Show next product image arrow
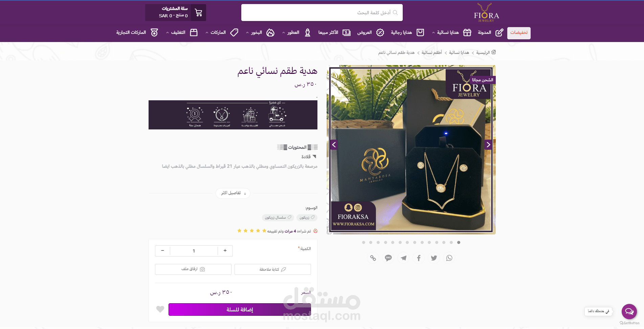The height and width of the screenshot is (329, 644). (488, 145)
